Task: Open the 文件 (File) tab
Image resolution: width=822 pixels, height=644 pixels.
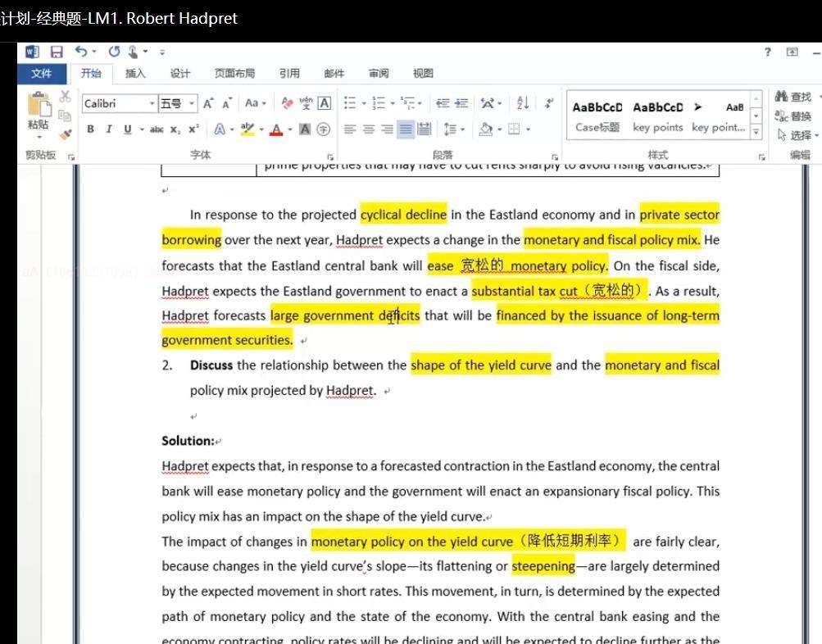Action: (x=42, y=74)
